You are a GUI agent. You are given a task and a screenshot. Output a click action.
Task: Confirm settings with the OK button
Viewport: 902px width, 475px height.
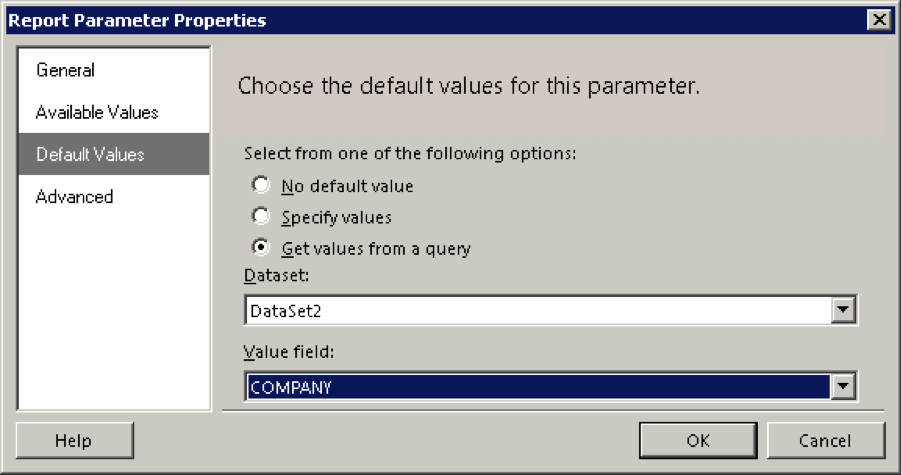pyautogui.click(x=698, y=440)
